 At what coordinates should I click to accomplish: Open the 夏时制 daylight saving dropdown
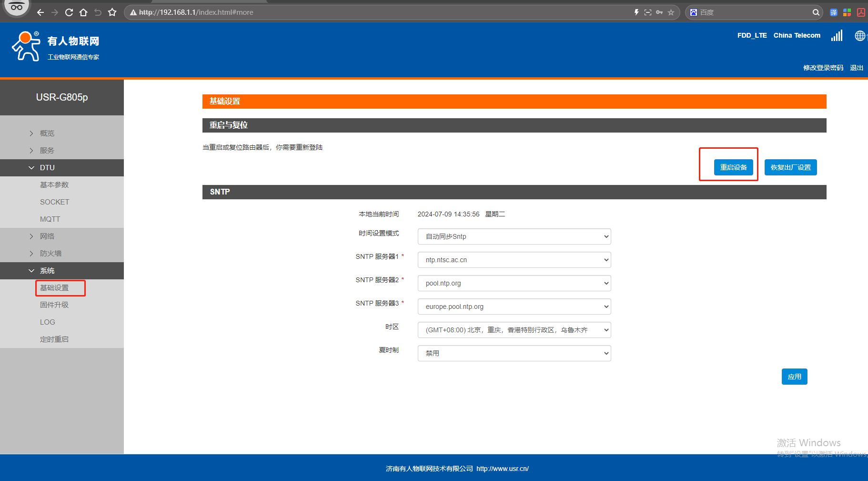[514, 353]
